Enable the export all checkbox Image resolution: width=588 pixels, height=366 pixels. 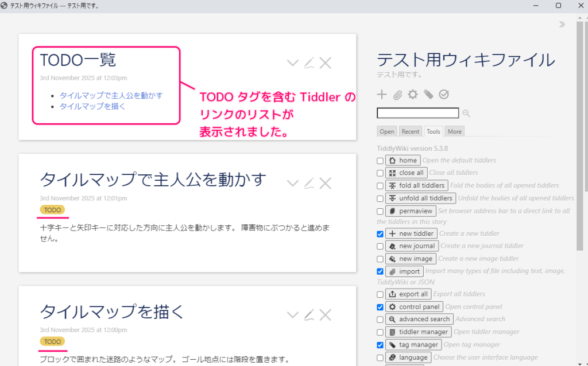pyautogui.click(x=380, y=295)
